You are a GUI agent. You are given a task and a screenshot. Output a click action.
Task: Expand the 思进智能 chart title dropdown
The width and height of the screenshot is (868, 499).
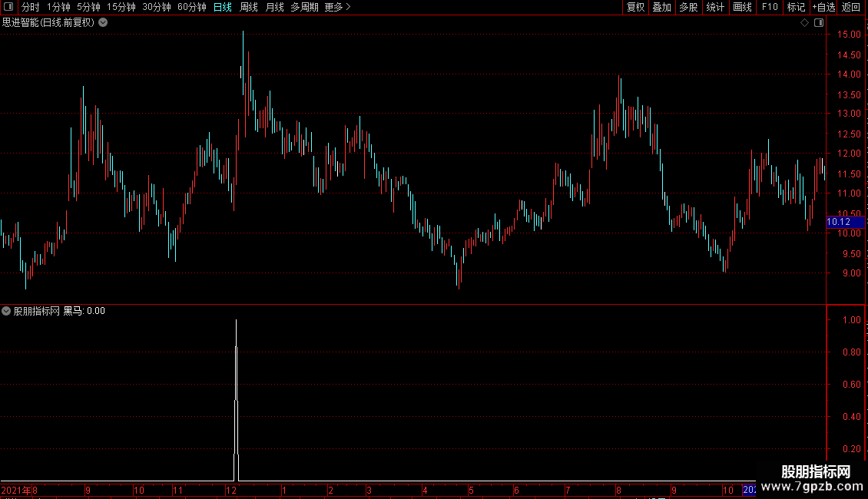point(103,23)
